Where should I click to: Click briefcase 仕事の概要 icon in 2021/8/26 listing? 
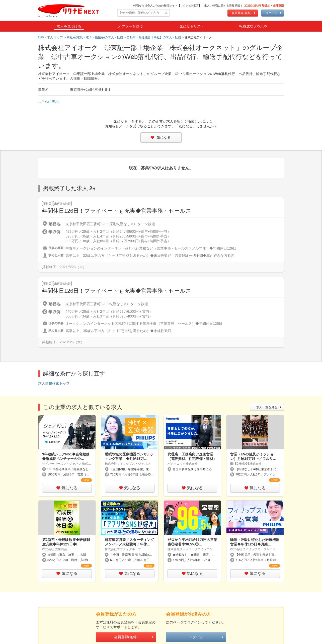(x=45, y=248)
